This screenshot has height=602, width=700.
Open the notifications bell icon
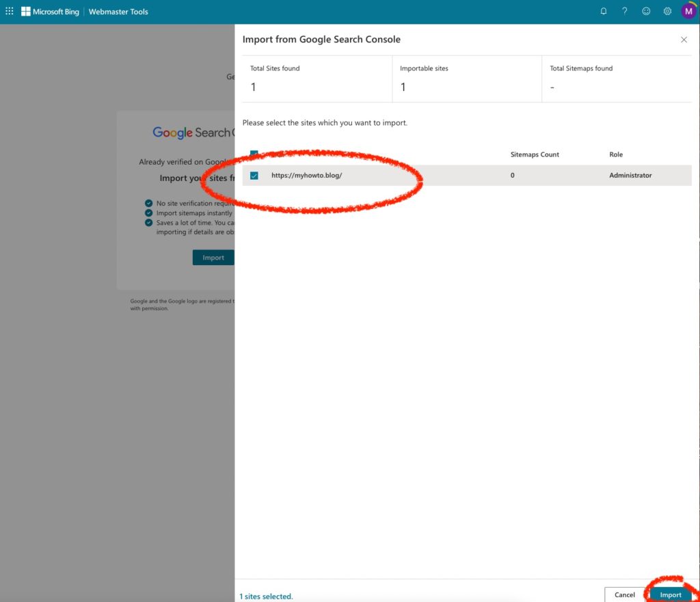[603, 11]
